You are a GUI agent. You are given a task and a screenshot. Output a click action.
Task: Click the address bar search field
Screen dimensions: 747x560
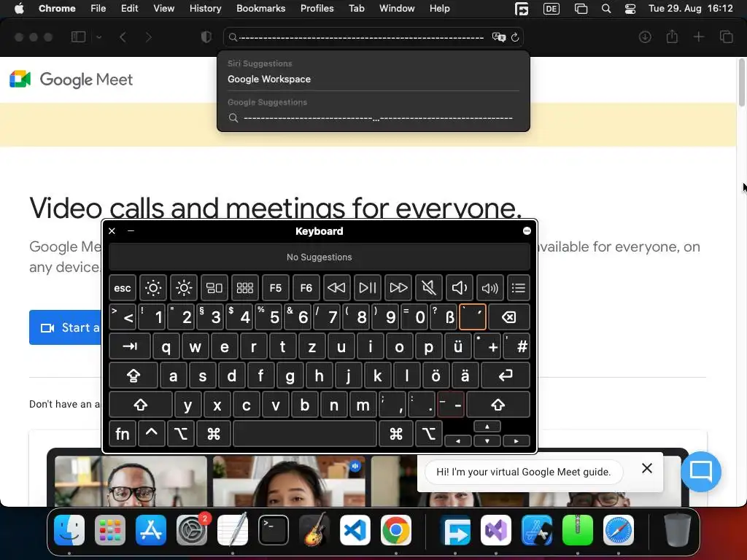click(x=373, y=37)
